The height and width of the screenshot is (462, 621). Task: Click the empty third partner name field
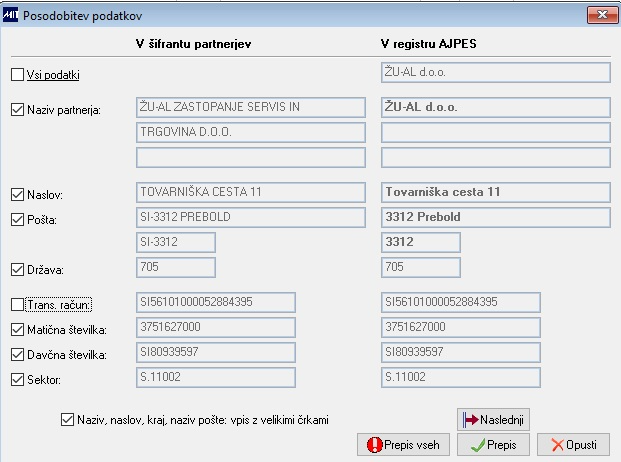click(251, 158)
